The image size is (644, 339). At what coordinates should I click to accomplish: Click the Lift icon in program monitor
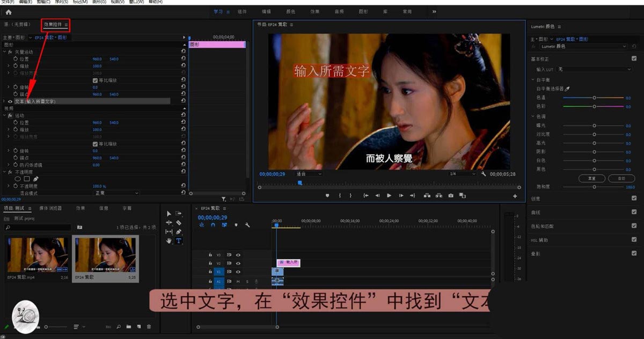(427, 196)
